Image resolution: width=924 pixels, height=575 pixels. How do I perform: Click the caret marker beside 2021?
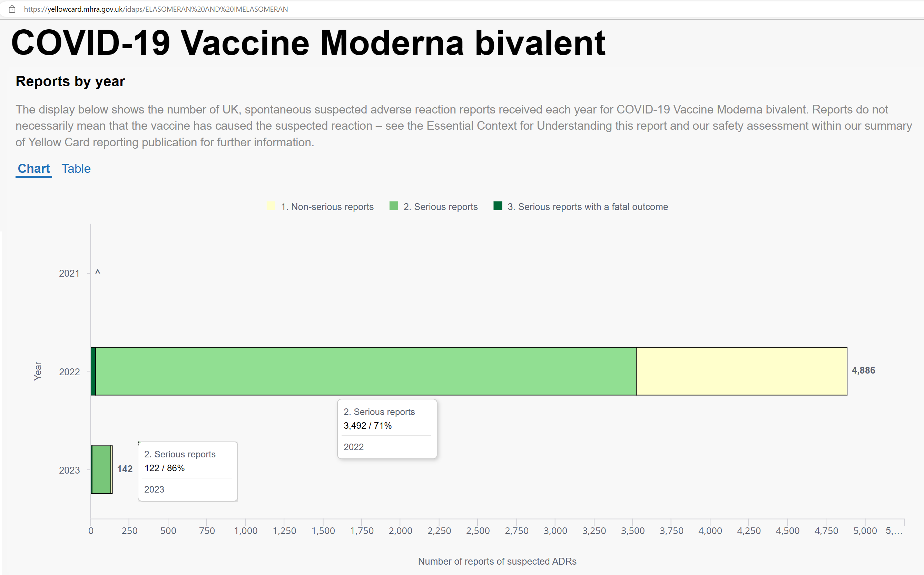click(98, 273)
